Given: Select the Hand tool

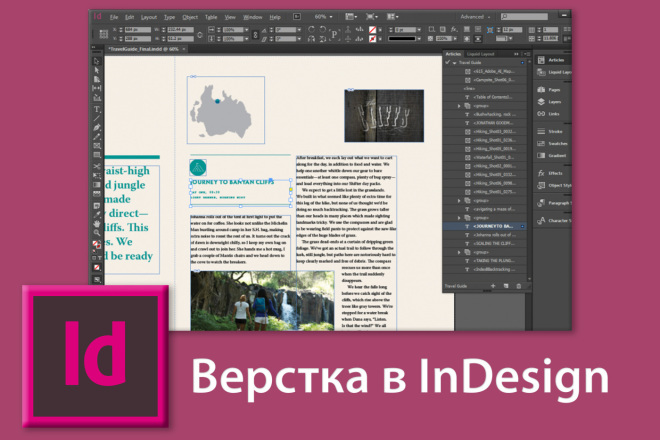Looking at the screenshot, I should click(97, 224).
